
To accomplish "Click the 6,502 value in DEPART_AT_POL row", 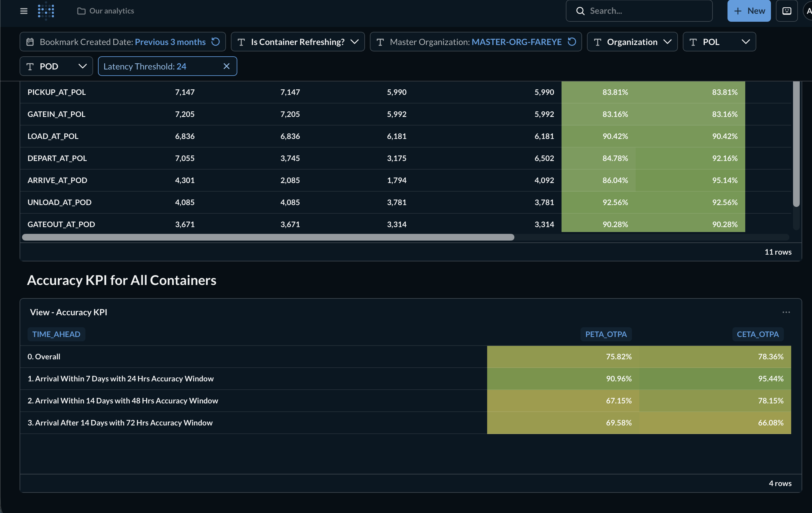I will [544, 158].
